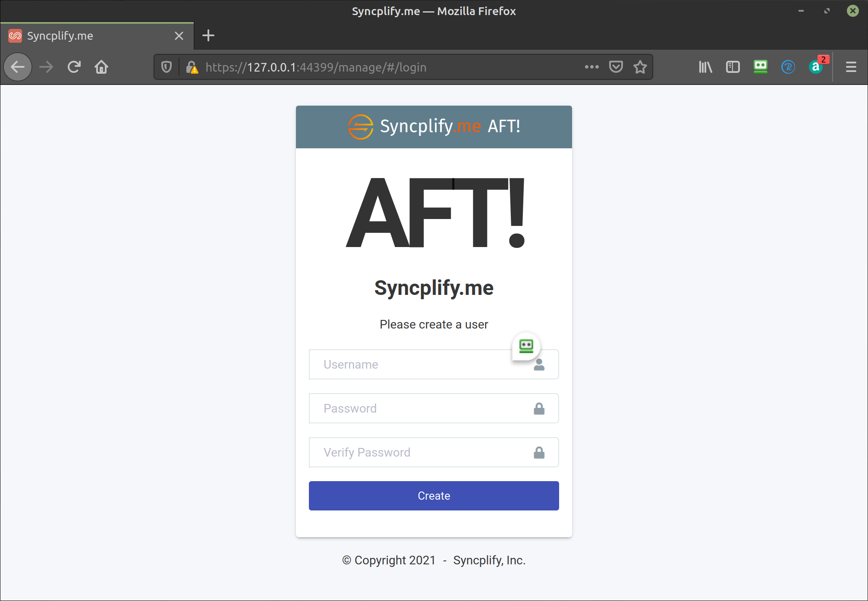The image size is (868, 601).
Task: Focus the Username input field
Action: click(x=434, y=365)
